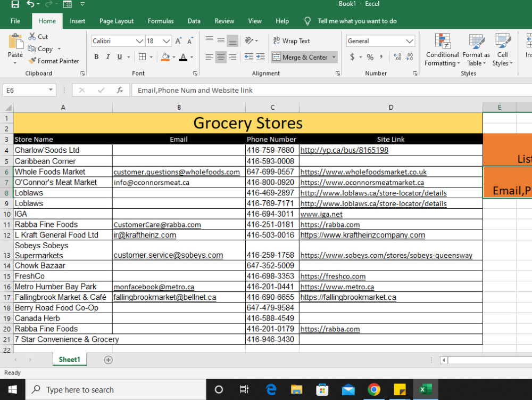Open Windows Start menu
The image size is (532, 400).
13,389
